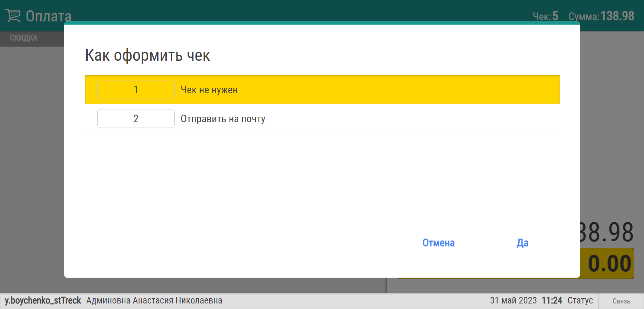This screenshot has height=309, width=644.
Task: Click the Сумма: 138.98 header value
Action: [x=601, y=16]
